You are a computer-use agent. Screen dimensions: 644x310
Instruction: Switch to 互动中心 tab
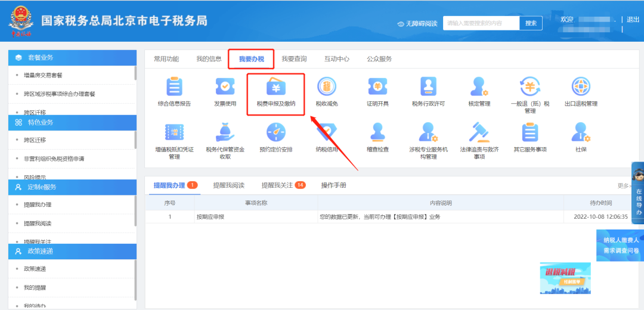tap(337, 58)
